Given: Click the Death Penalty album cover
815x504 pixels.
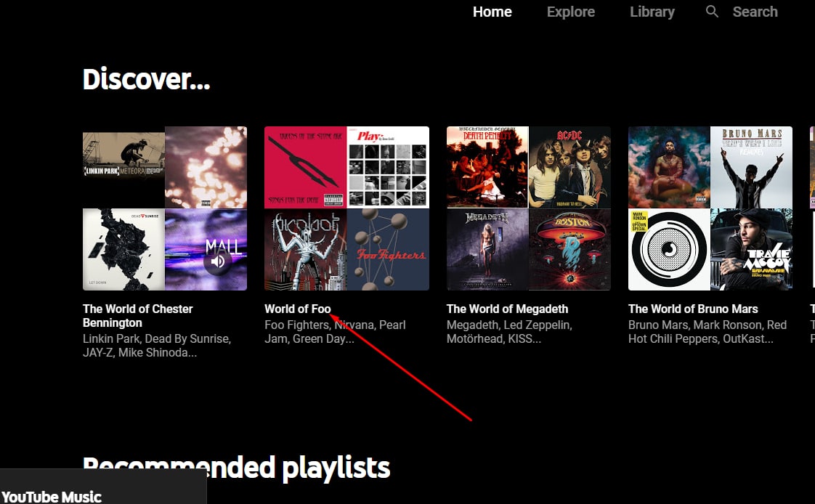Looking at the screenshot, I should tap(487, 167).
